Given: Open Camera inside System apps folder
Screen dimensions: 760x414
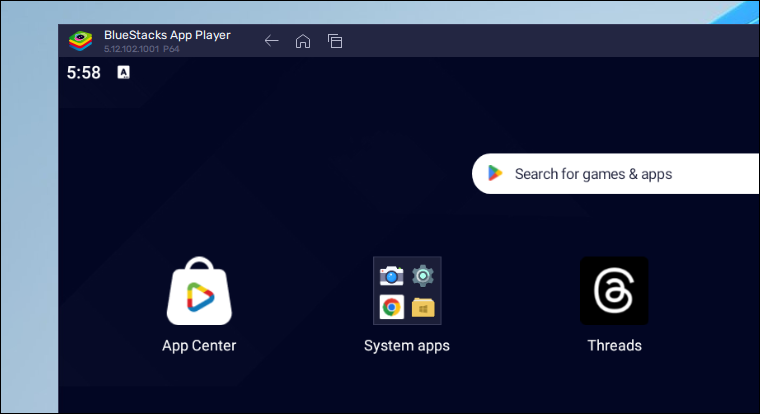Looking at the screenshot, I should (392, 276).
